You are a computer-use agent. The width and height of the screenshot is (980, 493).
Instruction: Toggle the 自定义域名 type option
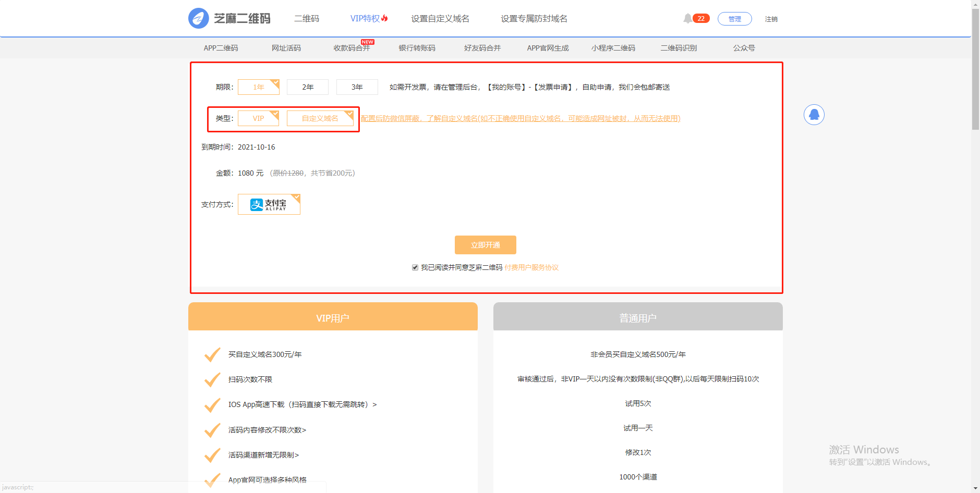click(320, 118)
